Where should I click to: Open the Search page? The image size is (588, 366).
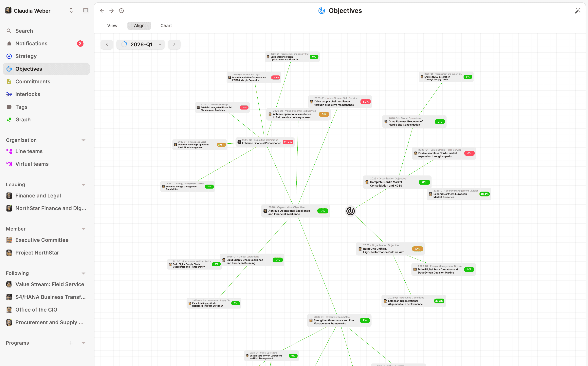click(24, 31)
